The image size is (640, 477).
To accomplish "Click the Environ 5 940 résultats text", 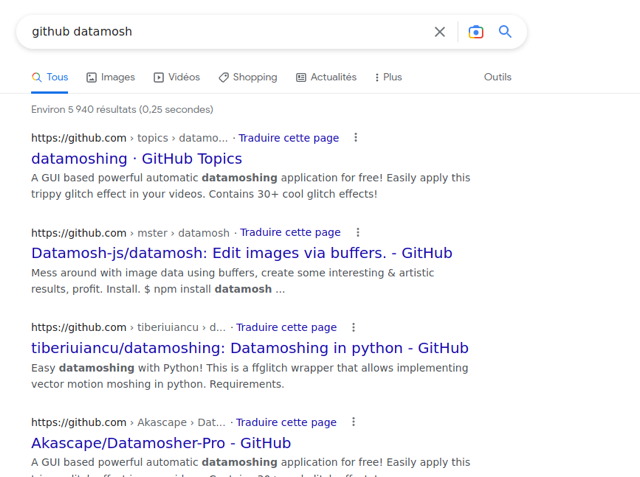I will point(122,109).
